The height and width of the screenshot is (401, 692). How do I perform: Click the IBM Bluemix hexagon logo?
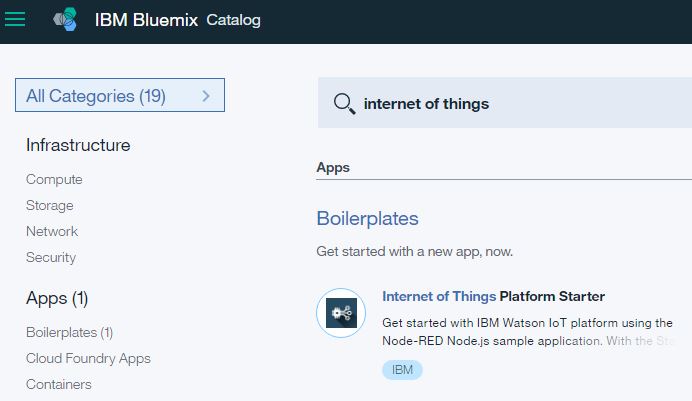65,19
